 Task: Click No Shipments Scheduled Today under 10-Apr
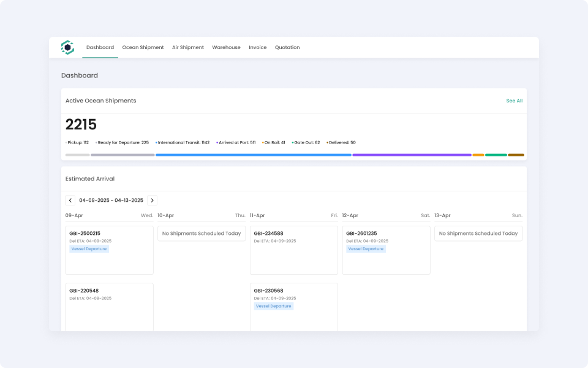[x=202, y=234]
